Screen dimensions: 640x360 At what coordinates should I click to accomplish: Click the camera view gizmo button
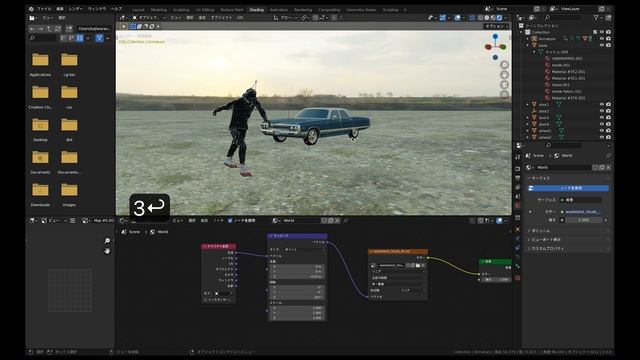pyautogui.click(x=504, y=84)
